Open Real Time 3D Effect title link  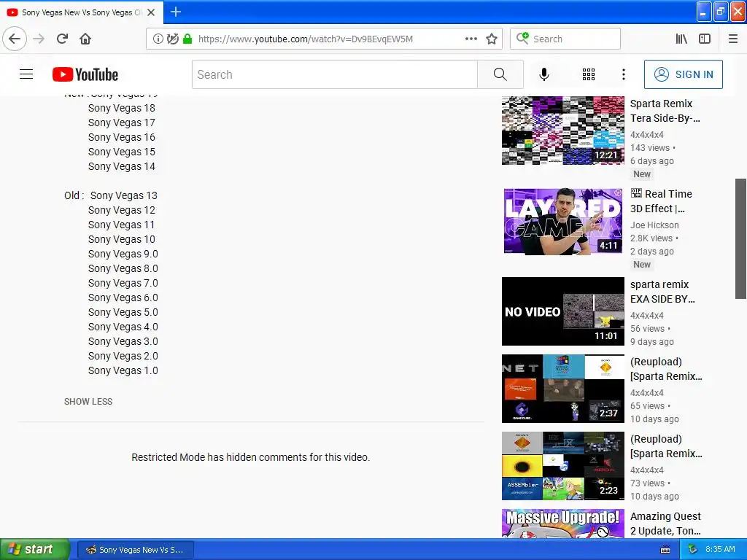click(661, 201)
